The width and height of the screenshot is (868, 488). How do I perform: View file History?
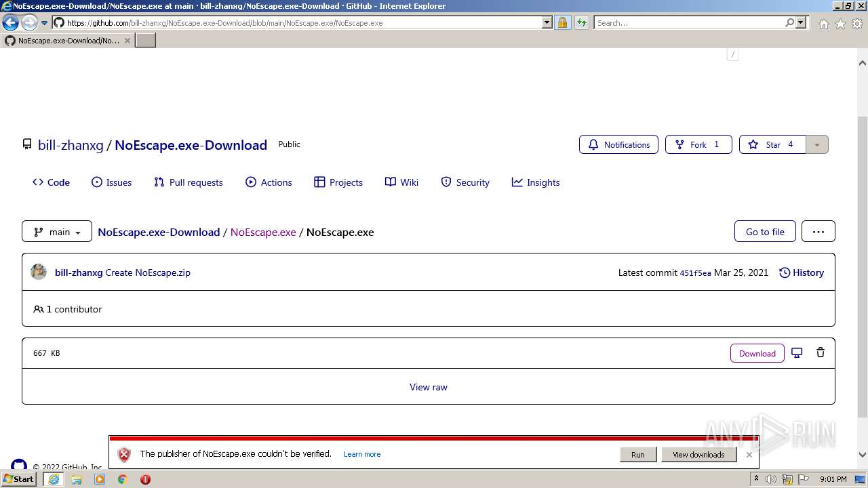[x=802, y=272]
